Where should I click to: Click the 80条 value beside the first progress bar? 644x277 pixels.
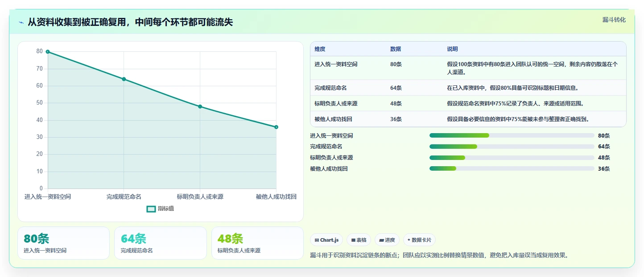(x=604, y=135)
